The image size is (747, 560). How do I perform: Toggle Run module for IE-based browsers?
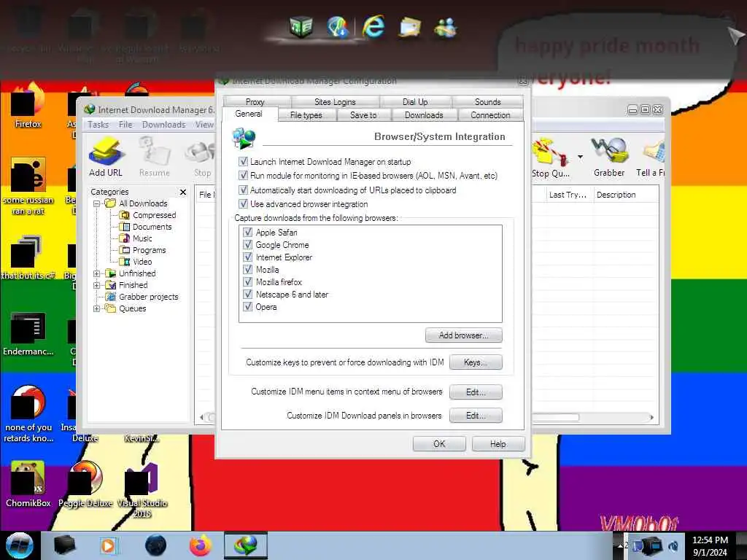(244, 175)
